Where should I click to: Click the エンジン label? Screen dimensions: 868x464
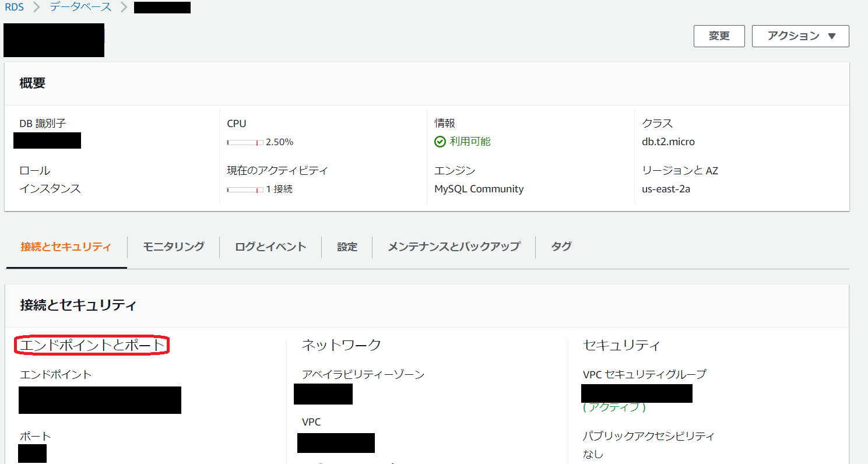[x=455, y=171]
